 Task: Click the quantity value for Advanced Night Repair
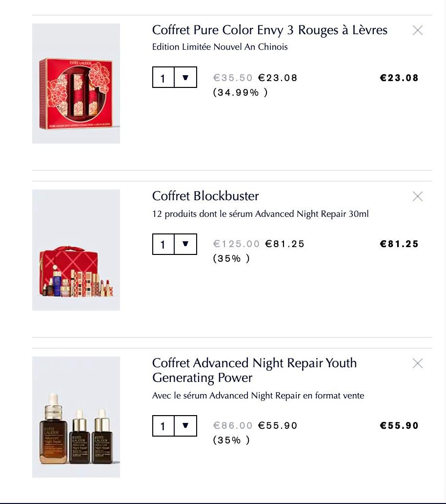click(163, 425)
